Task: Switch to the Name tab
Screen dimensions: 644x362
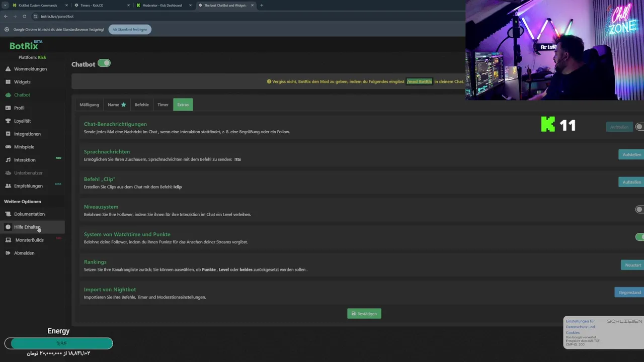Action: point(117,105)
